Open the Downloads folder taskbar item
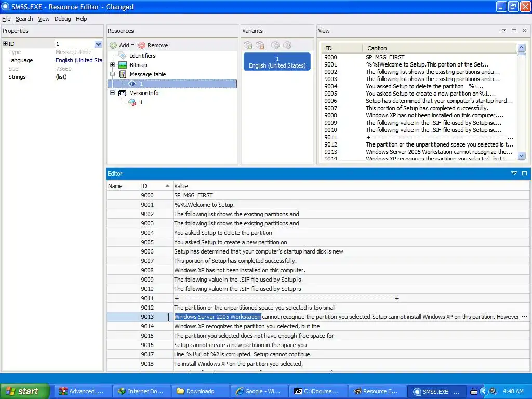Image resolution: width=532 pixels, height=399 pixels. pos(200,391)
